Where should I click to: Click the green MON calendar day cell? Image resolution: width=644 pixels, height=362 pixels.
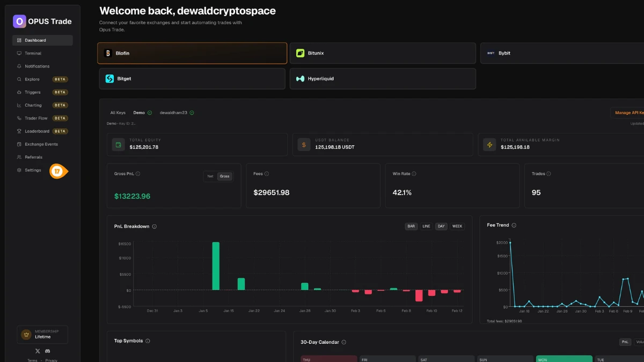point(564,359)
